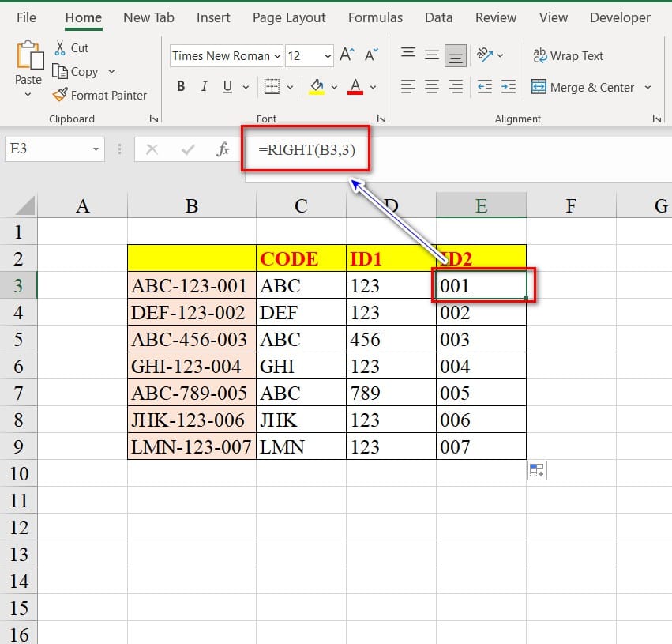Click the Merge & Center button
672x644 pixels.
584,87
